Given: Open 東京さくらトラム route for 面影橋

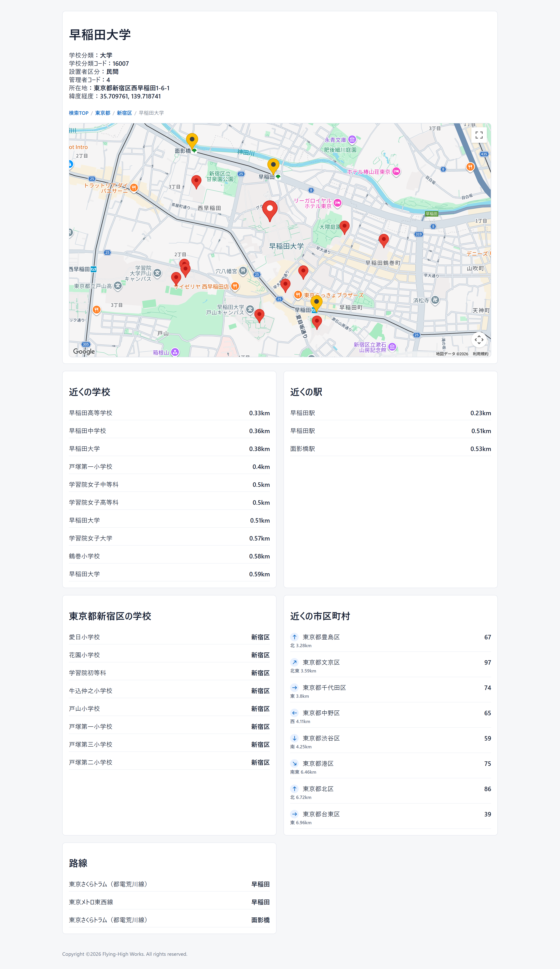Looking at the screenshot, I should pyautogui.click(x=170, y=920).
